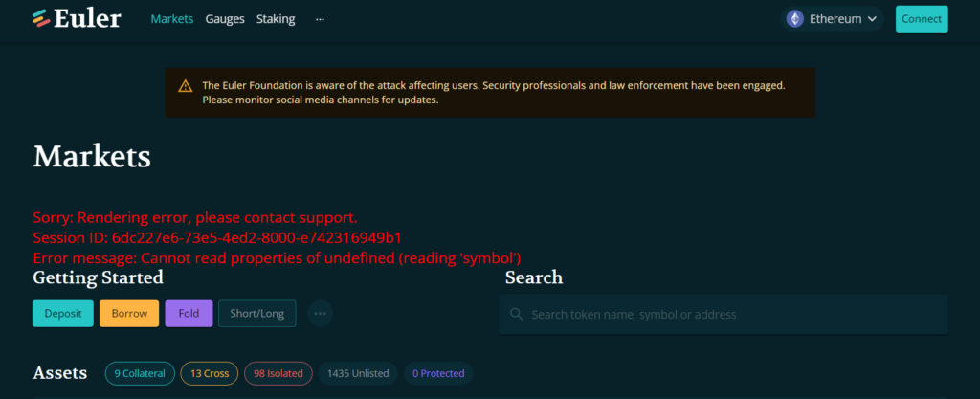
Task: Open the Markets navigation tab
Action: [x=172, y=19]
